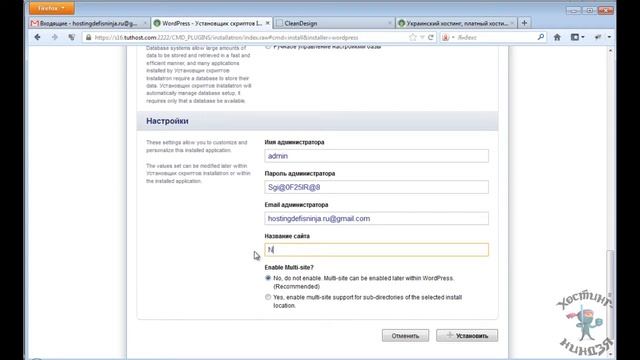
Task: Go back to previous page
Action: coord(38,37)
